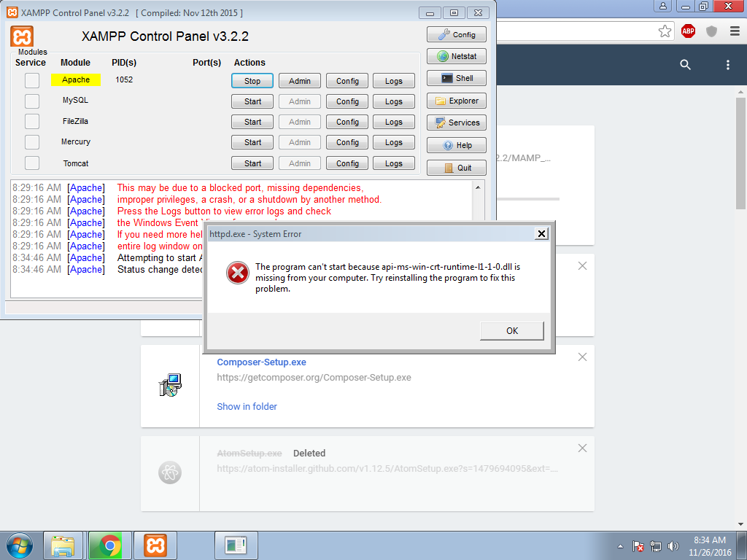Screen dimensions: 747x560
Task: Open FileZilla Logs
Action: (393, 122)
